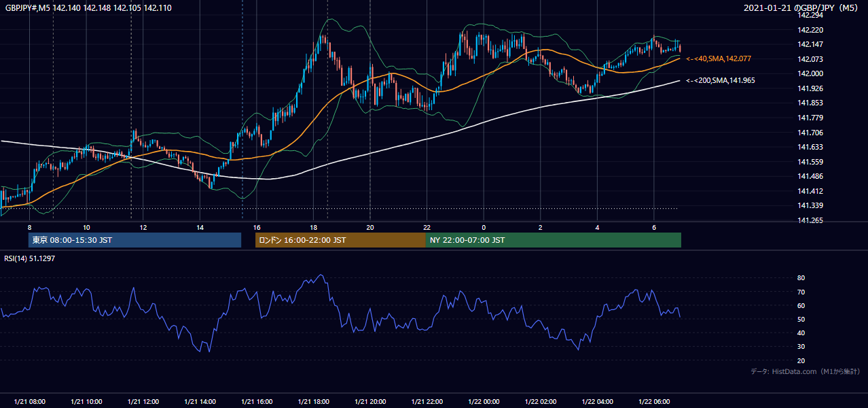Click price axis value 141.412
The height and width of the screenshot is (408, 868).
pos(810,191)
